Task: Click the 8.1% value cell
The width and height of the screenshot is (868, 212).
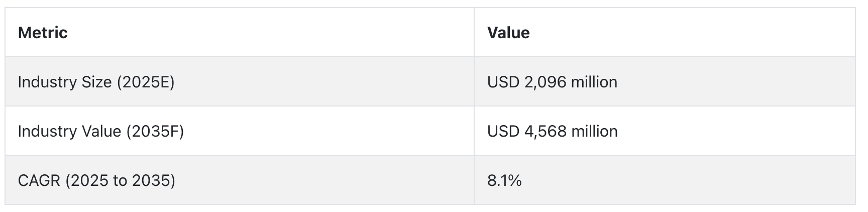Action: pos(665,180)
